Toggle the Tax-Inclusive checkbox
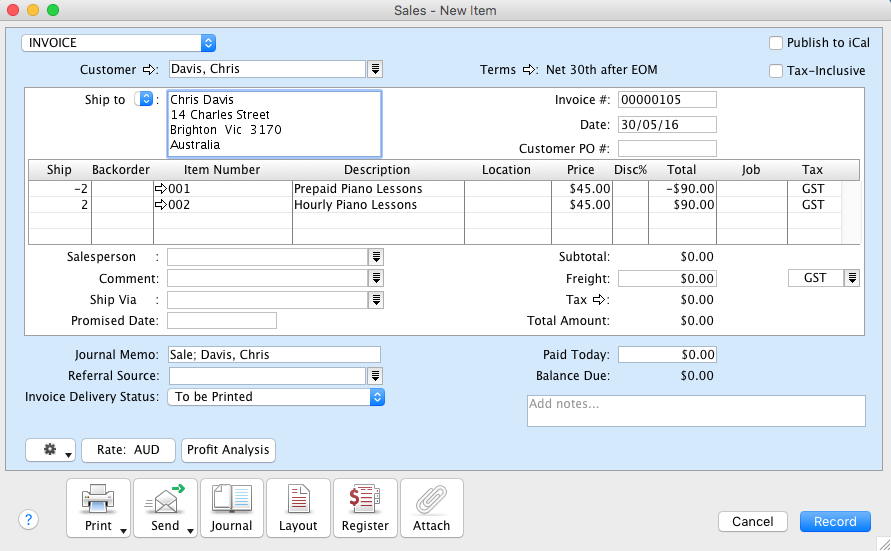 click(x=776, y=71)
